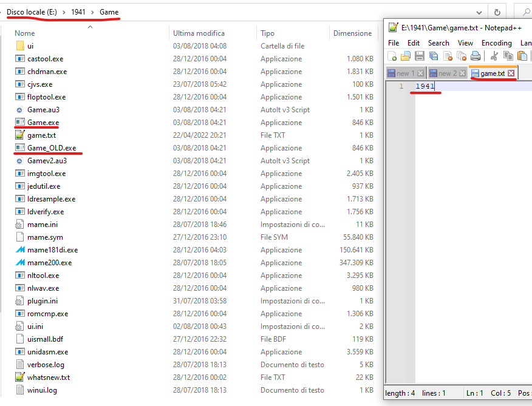
Task: Click the whatsnew.txt notepad icon
Action: (x=20, y=377)
